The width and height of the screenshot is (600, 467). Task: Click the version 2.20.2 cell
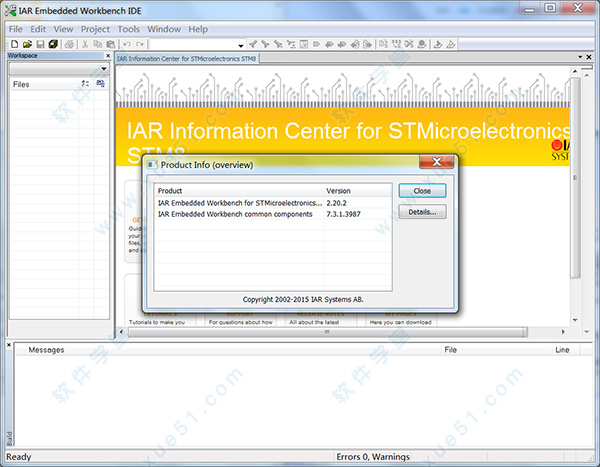point(336,203)
